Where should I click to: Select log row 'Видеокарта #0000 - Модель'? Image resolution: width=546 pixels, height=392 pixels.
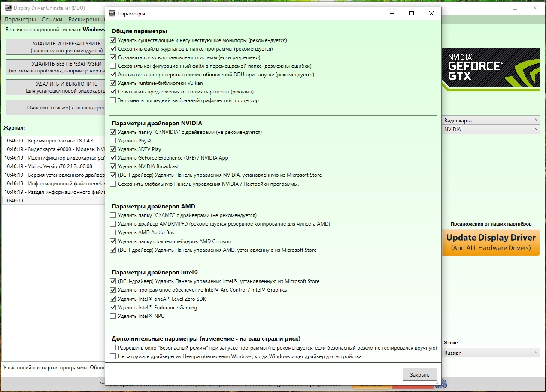[54, 149]
